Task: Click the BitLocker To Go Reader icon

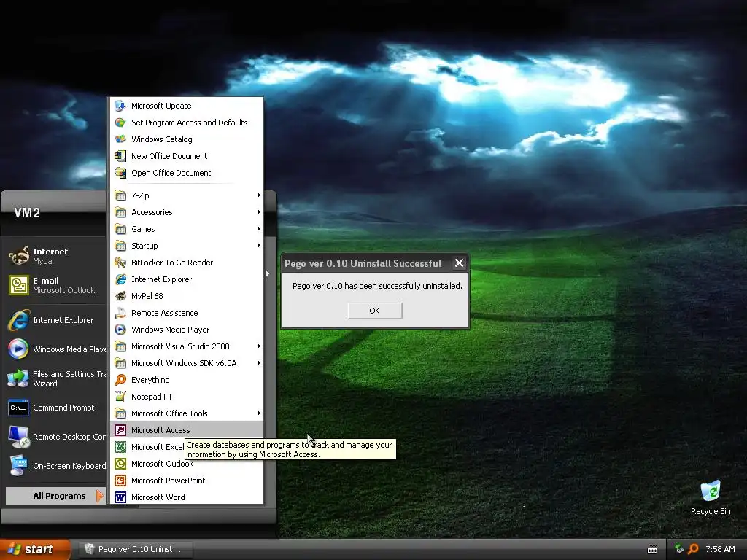Action: click(120, 262)
